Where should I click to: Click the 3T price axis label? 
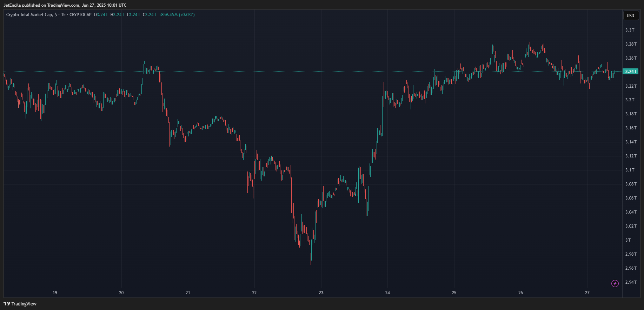pos(628,240)
